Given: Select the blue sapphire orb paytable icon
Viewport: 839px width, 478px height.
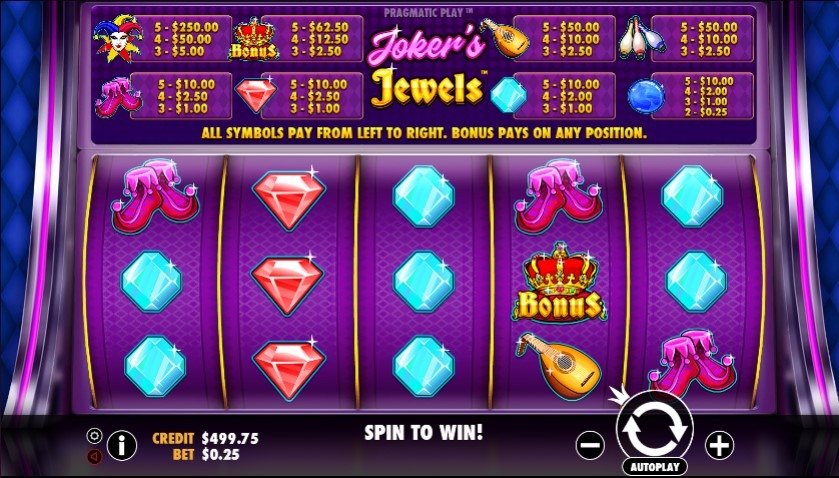Looking at the screenshot, I should [x=646, y=96].
